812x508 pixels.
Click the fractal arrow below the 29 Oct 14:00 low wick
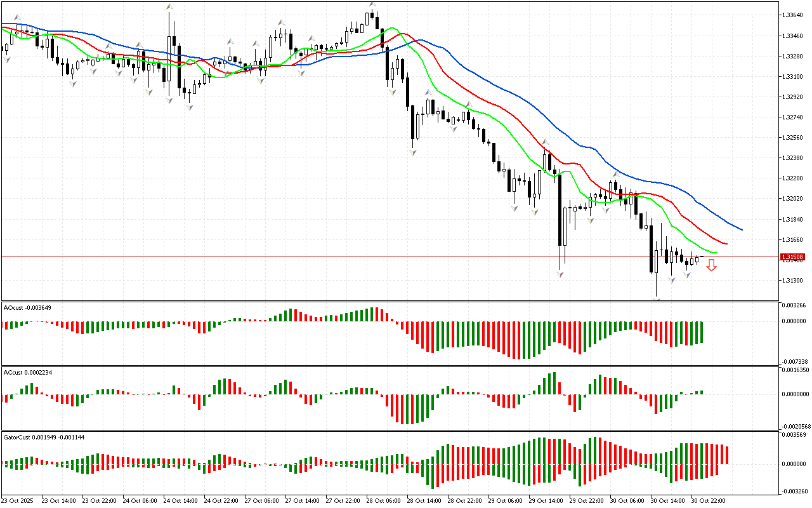561,274
